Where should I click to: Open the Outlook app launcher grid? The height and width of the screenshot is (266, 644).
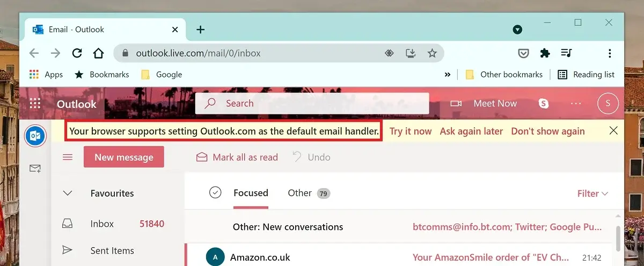click(35, 104)
